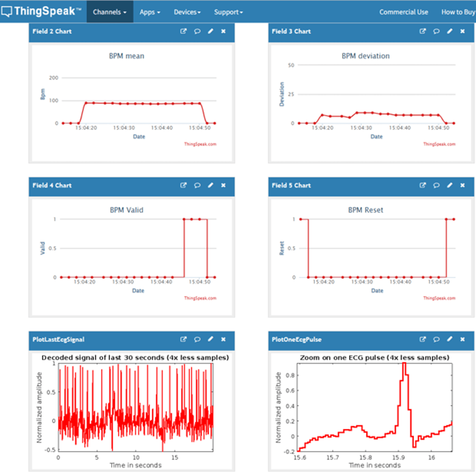This screenshot has width=476, height=472.
Task: Open Field 2 Chart in new window
Action: 184,31
